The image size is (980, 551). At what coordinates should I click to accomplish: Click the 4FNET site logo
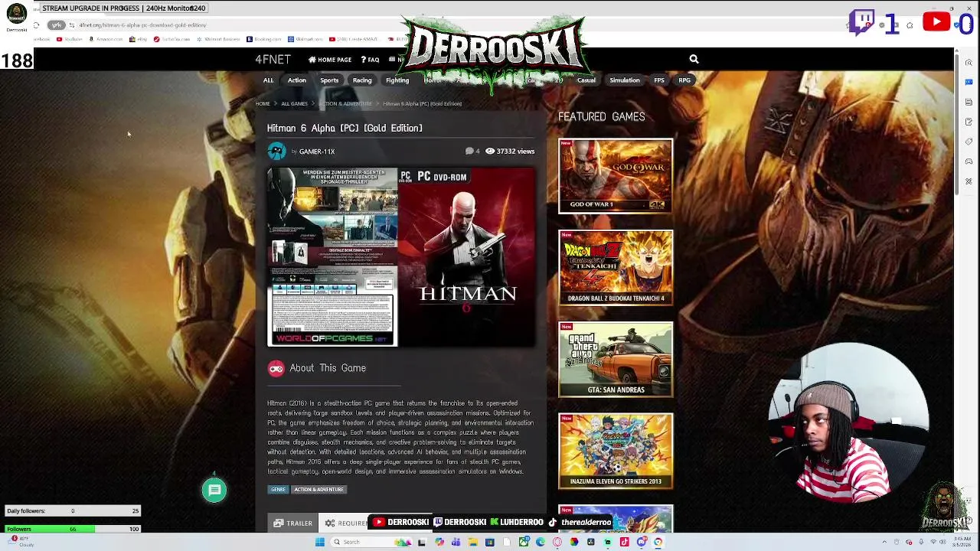[273, 59]
